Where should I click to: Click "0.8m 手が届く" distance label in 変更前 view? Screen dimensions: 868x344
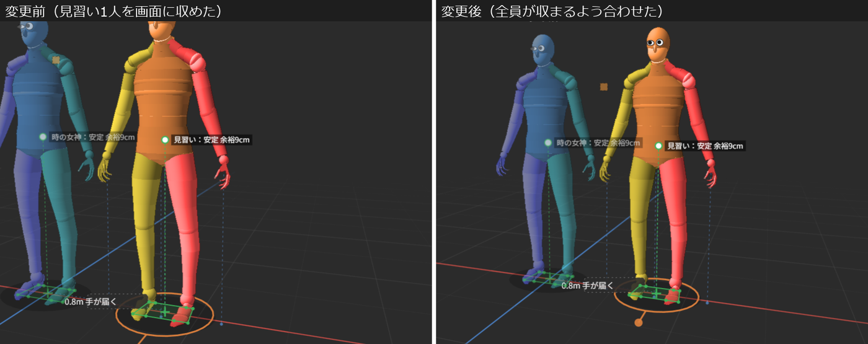(91, 302)
